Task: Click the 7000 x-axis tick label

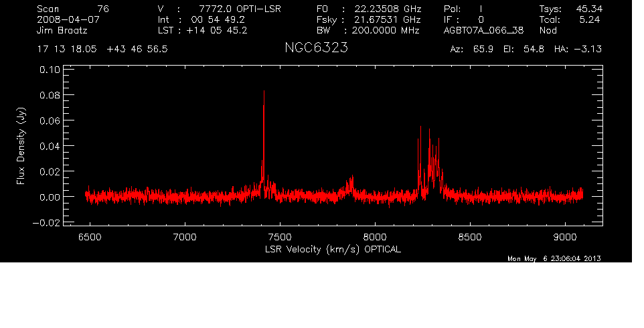Action: 185,237
